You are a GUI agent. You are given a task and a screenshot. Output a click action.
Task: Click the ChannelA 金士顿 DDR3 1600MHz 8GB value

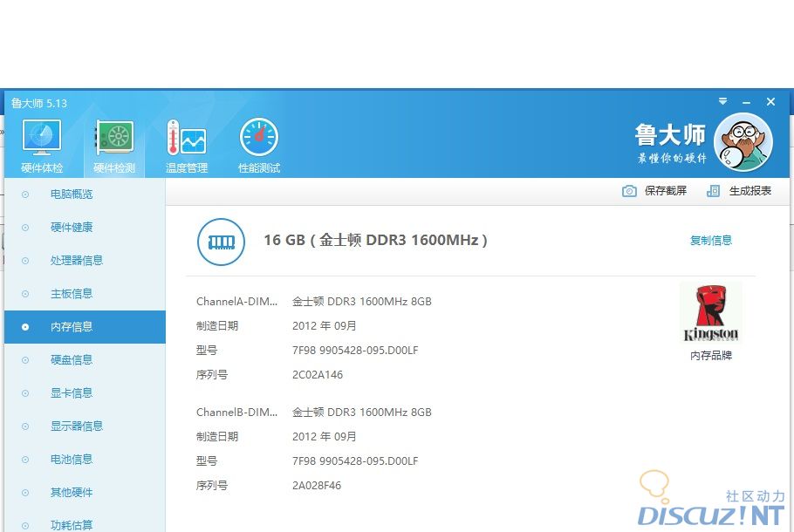tap(361, 302)
